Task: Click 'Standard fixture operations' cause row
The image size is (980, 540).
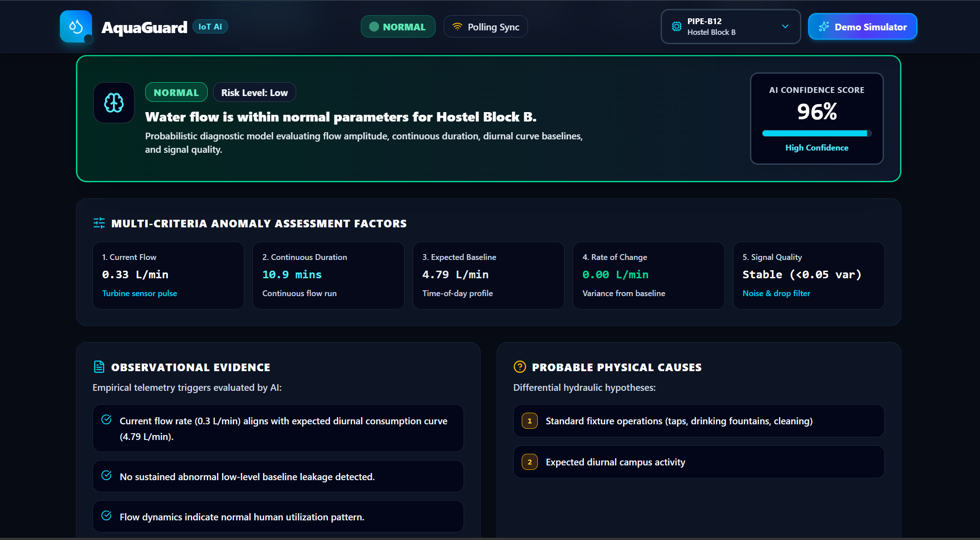Action: (x=699, y=421)
